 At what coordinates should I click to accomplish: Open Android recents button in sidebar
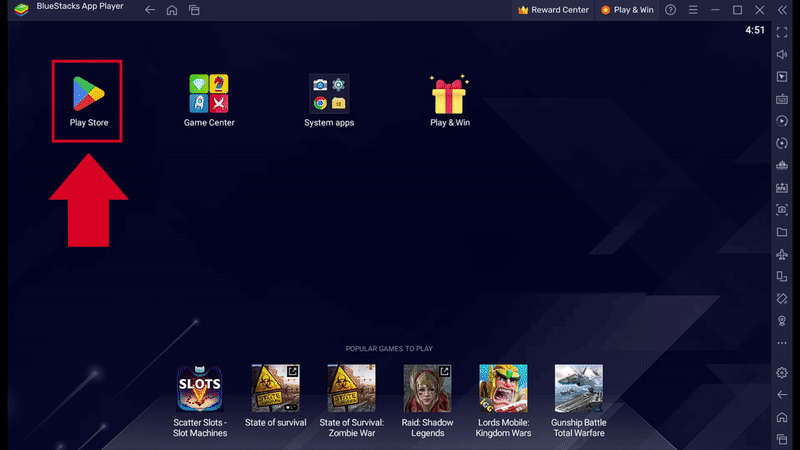(x=782, y=439)
